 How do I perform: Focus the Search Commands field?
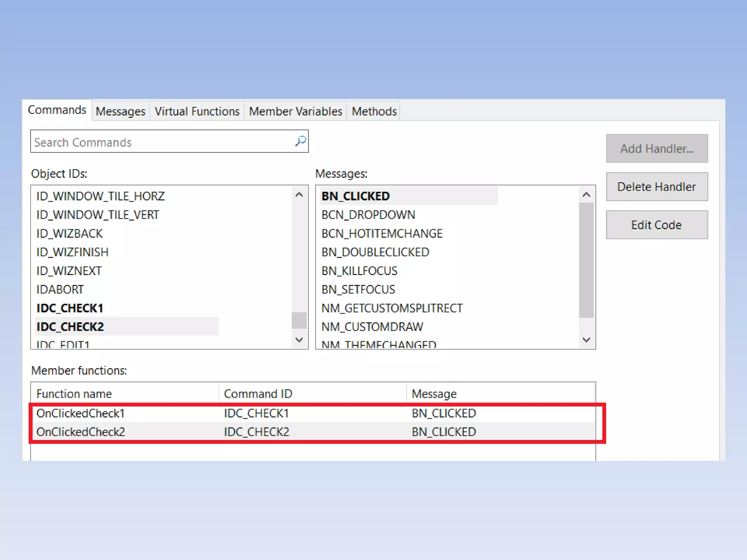point(160,142)
